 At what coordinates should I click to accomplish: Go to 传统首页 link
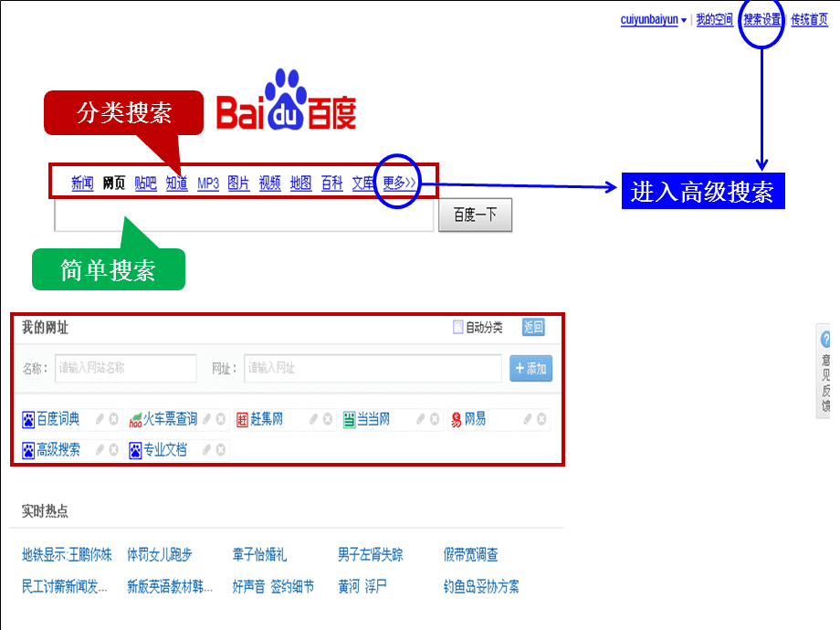(810, 20)
